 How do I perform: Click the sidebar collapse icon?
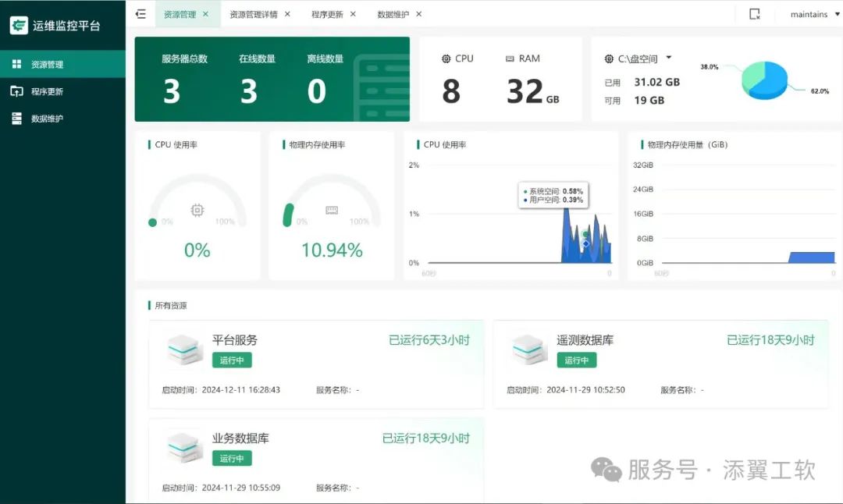[x=140, y=14]
